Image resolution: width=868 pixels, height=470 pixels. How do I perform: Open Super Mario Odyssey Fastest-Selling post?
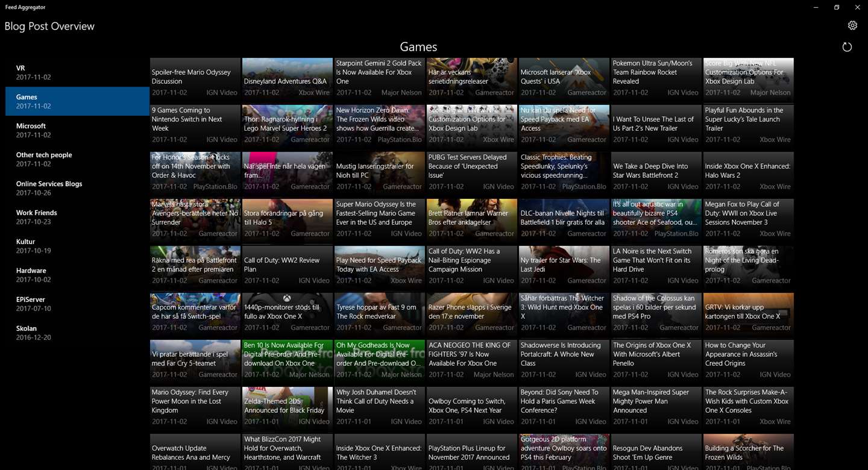[380, 221]
